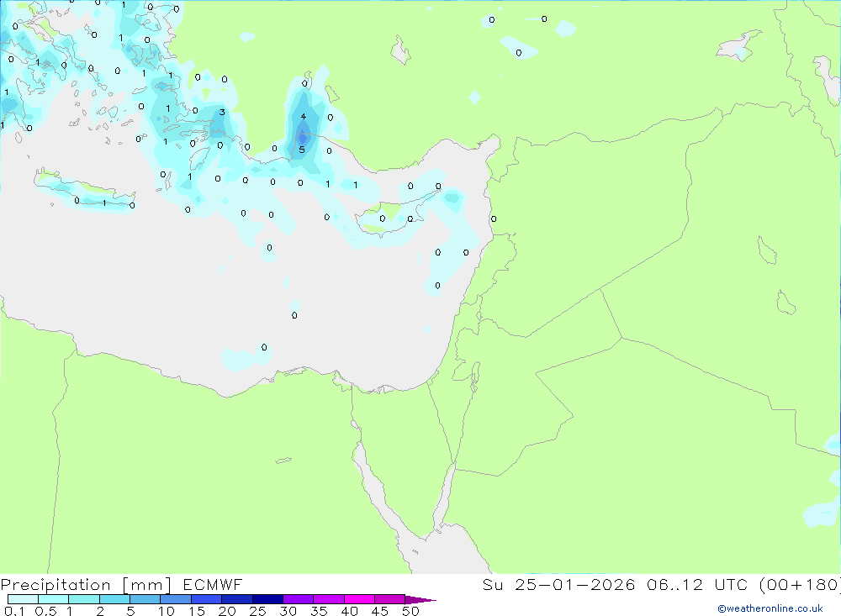Image resolution: width=841 pixels, height=616 pixels.
Task: Click the '50' legend scale label
Action: point(410,611)
